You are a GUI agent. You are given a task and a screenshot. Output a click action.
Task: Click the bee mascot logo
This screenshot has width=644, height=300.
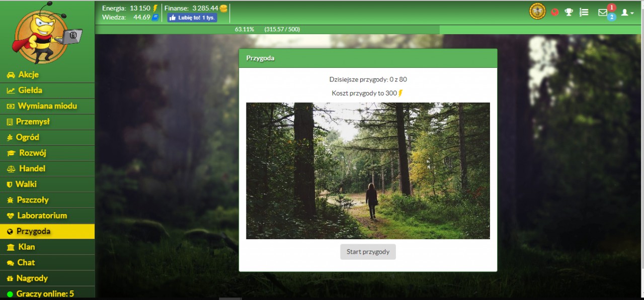click(47, 33)
